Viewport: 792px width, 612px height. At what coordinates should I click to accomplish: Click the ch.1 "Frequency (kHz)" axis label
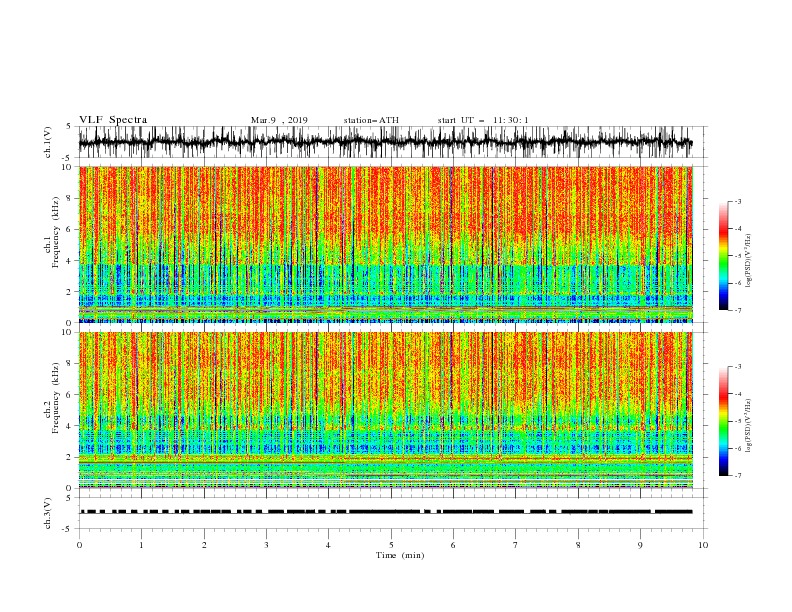[56, 233]
